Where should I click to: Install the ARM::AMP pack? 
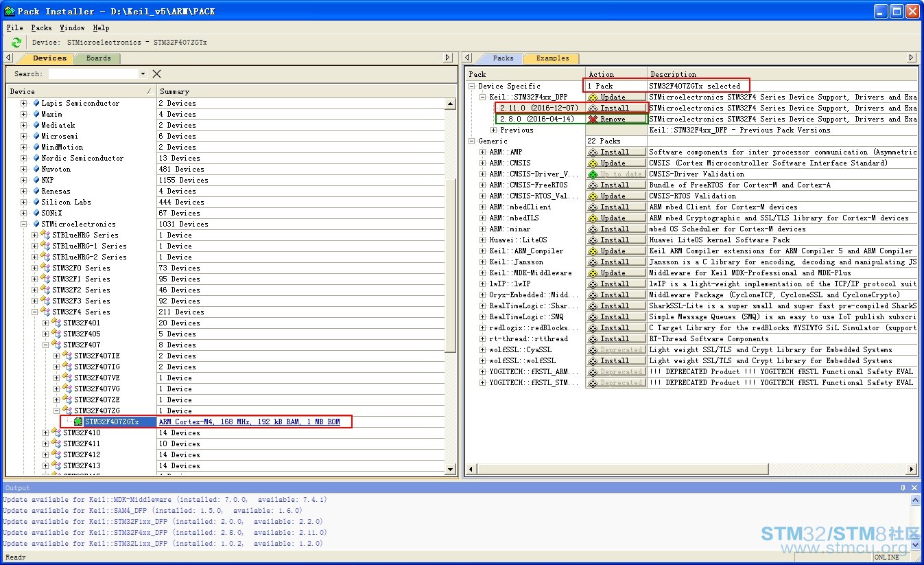(616, 152)
